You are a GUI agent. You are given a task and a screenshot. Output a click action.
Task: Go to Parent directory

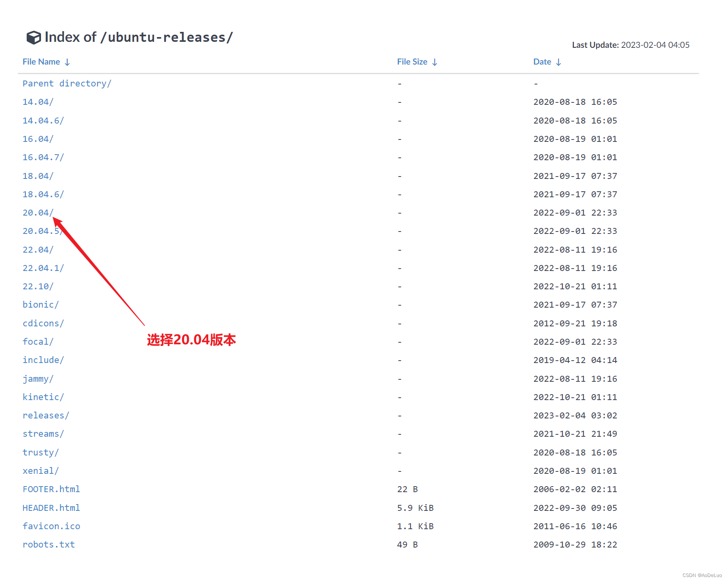coord(67,84)
